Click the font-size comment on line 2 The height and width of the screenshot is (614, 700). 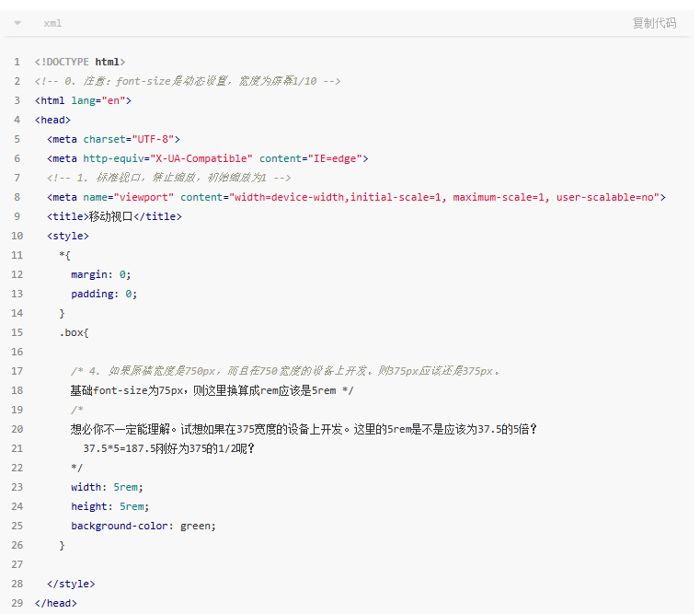188,81
